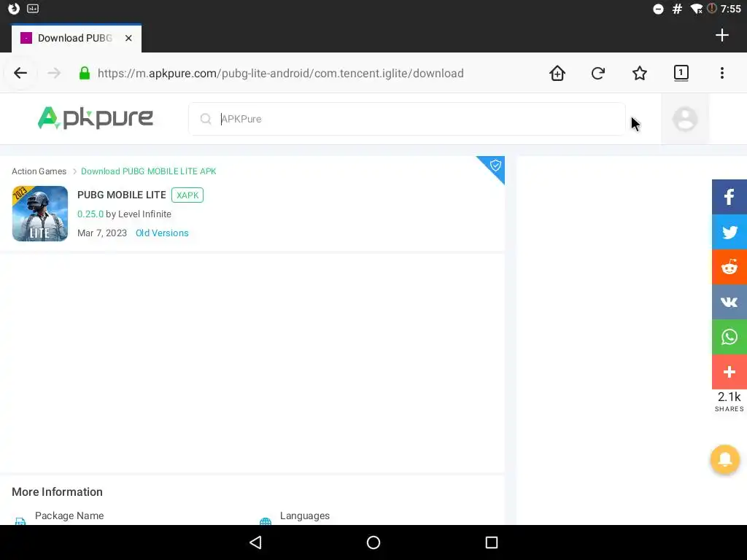
Task: Click the 2.1k shares counter
Action: pos(729,402)
